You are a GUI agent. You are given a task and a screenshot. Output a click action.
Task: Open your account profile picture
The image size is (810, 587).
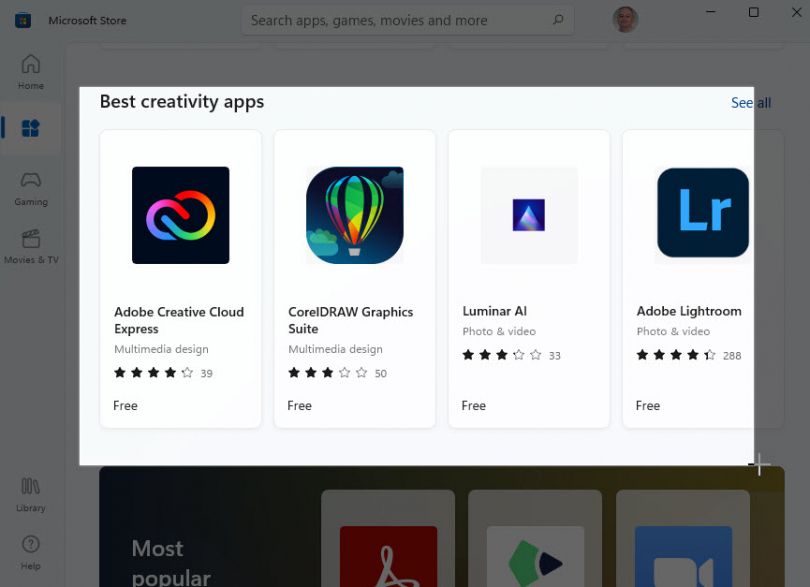(x=625, y=19)
